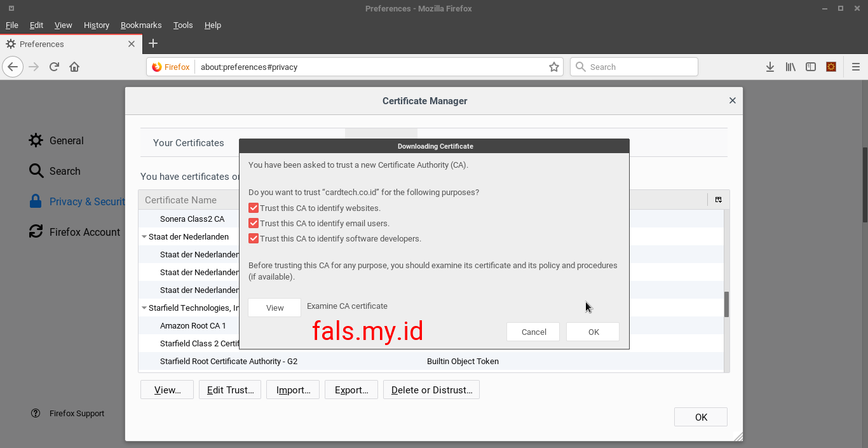
Task: Reload the current page
Action: point(54,67)
